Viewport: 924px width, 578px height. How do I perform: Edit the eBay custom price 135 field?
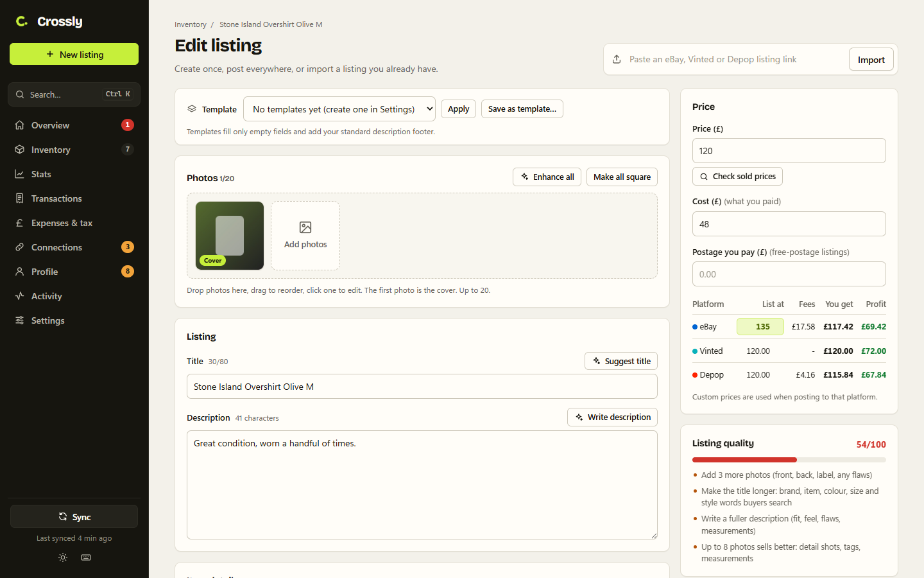[x=760, y=326]
